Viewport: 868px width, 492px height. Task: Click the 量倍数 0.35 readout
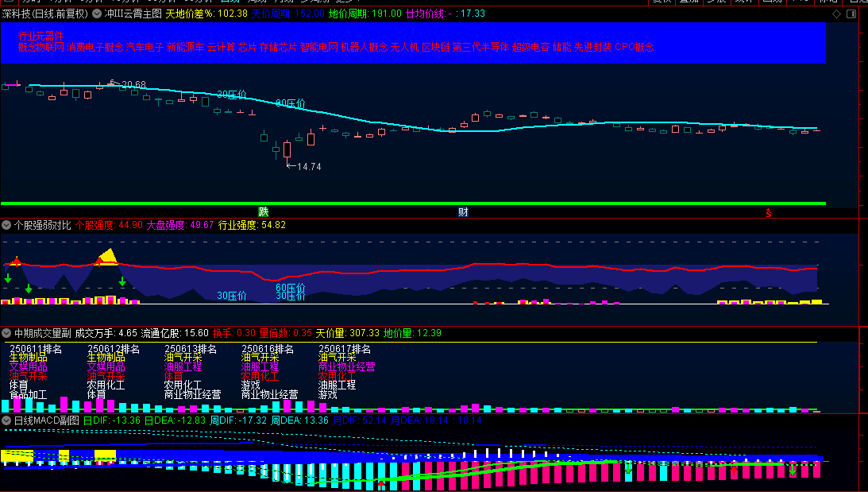pos(286,333)
